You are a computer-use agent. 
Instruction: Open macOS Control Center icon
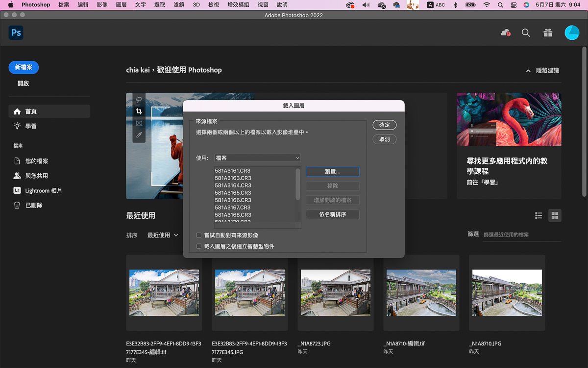pyautogui.click(x=513, y=5)
